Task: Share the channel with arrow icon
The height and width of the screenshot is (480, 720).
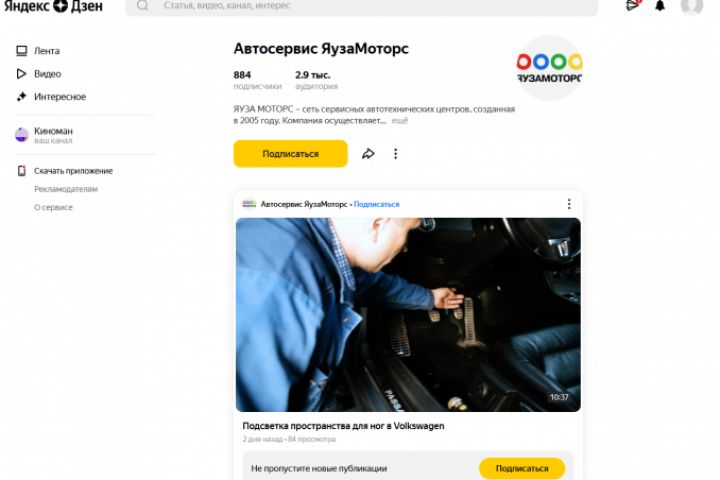Action: [x=368, y=154]
